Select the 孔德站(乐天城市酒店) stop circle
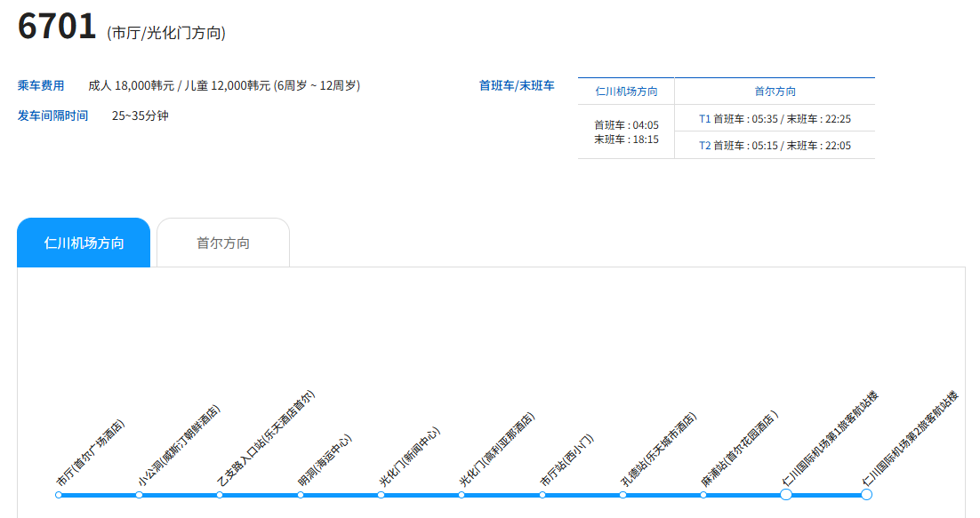Viewport: 980px width, 518px height. pyautogui.click(x=623, y=495)
